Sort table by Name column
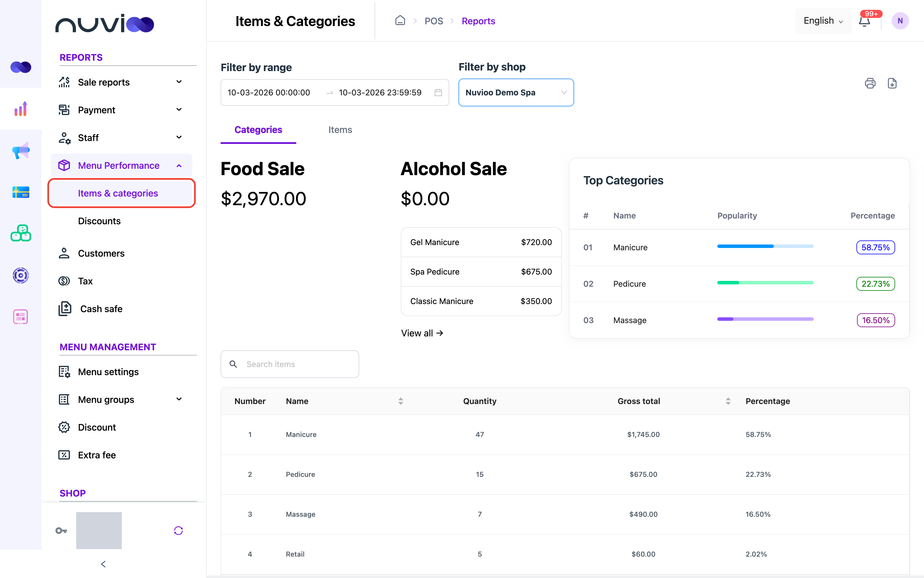The width and height of the screenshot is (924, 578). coord(400,401)
